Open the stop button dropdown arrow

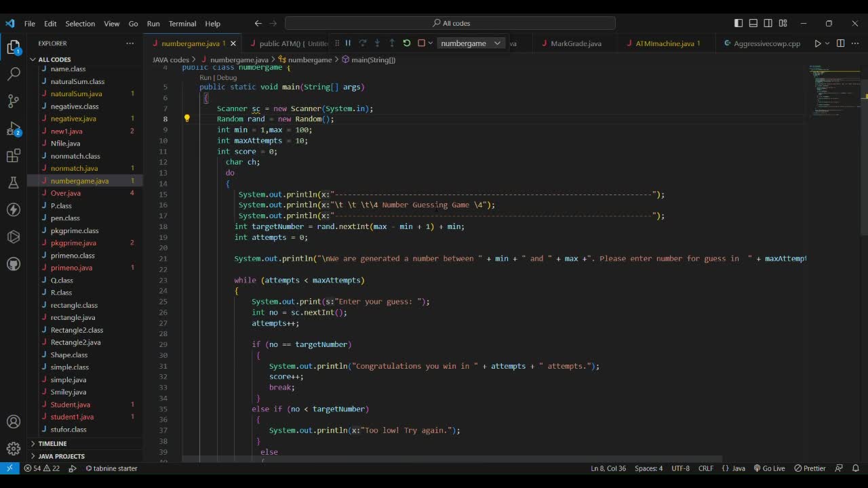[430, 43]
